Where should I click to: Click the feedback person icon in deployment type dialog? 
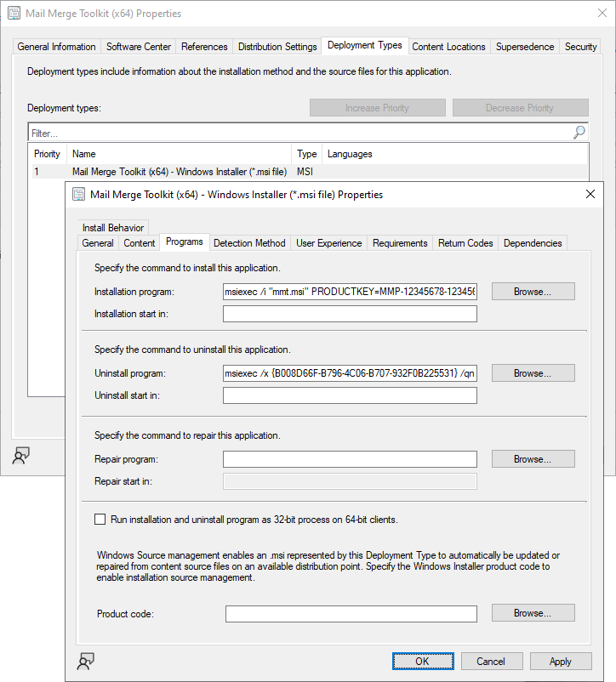(x=85, y=662)
